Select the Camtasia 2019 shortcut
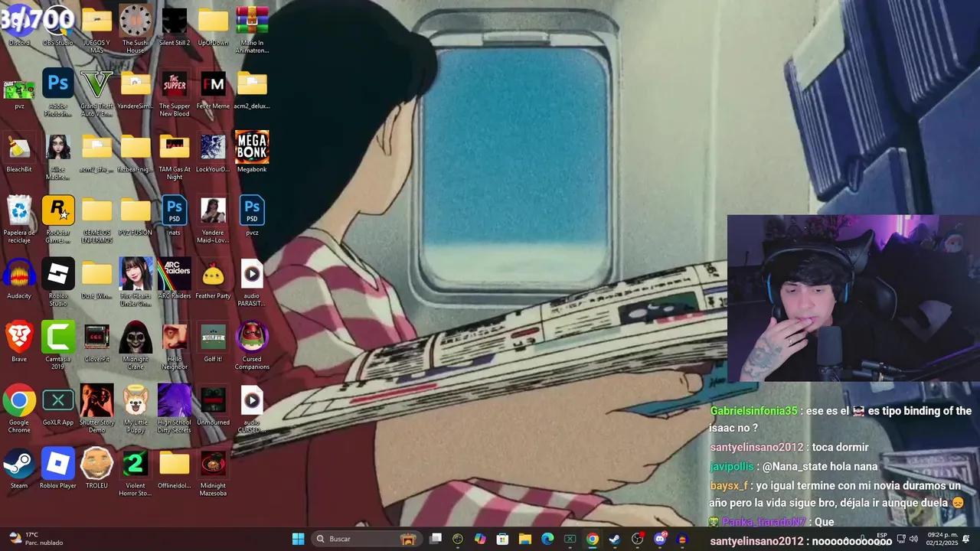 click(x=58, y=346)
